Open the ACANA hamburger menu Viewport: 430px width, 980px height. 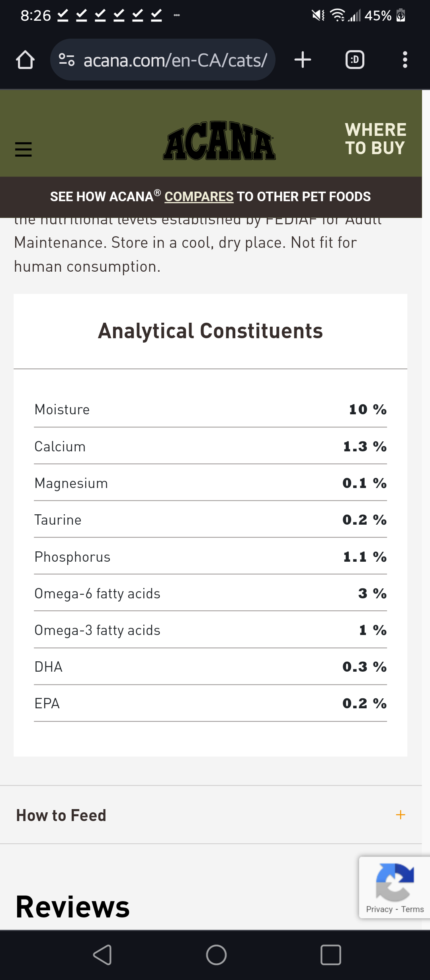pyautogui.click(x=23, y=149)
